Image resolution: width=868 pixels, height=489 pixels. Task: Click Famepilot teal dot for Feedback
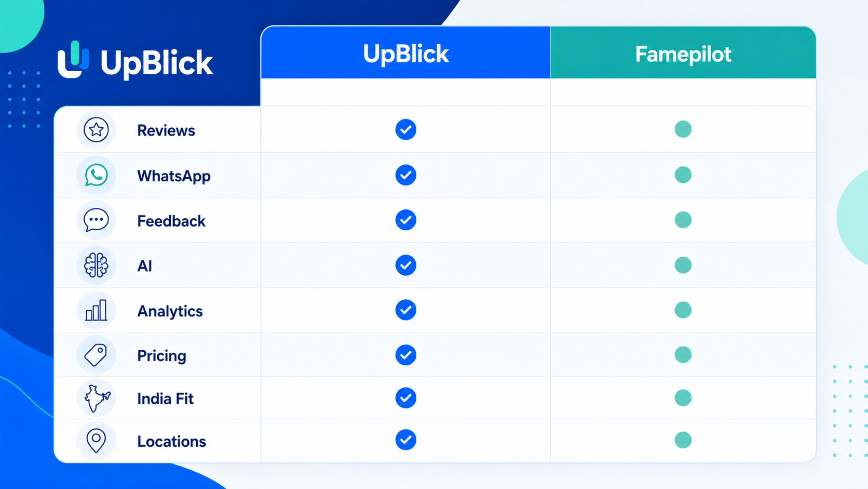tap(683, 220)
